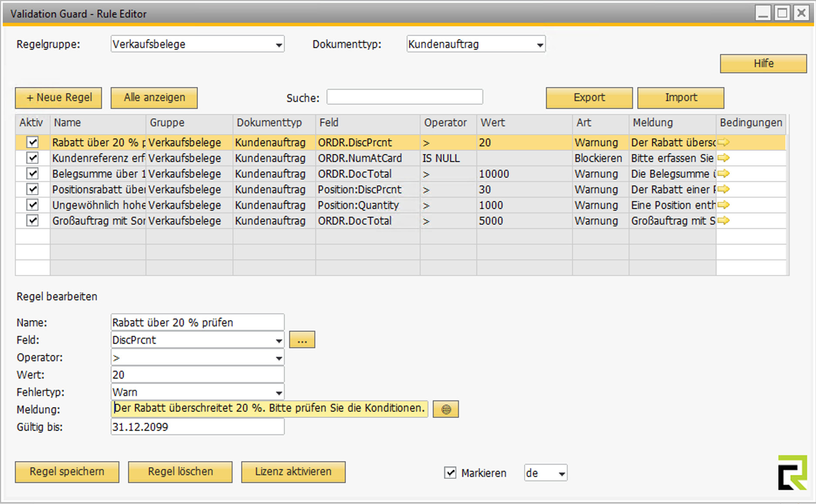Toggle Aktiv checkbox for Kundenreferenz rule
Viewport: 816px width, 504px height.
(33, 158)
